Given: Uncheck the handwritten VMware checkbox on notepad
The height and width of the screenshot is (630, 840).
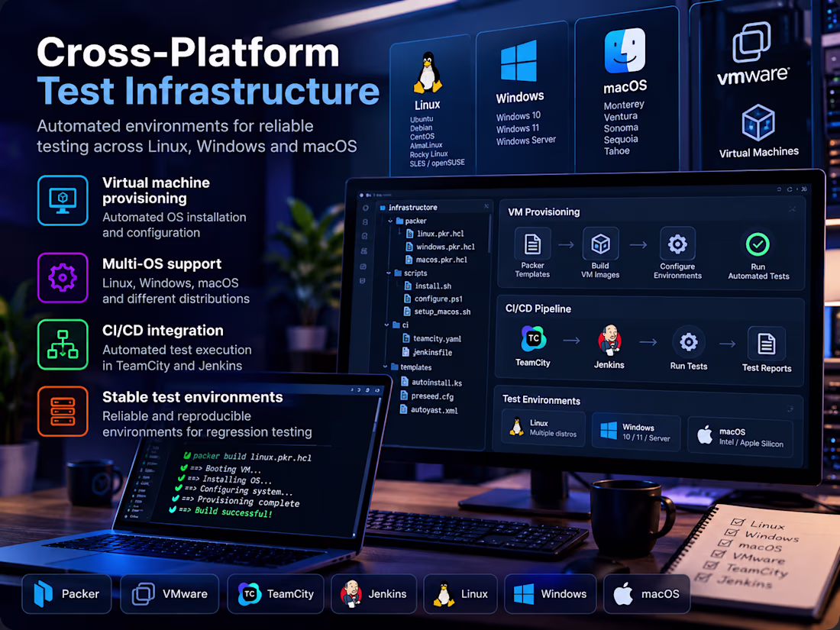Looking at the screenshot, I should [718, 554].
